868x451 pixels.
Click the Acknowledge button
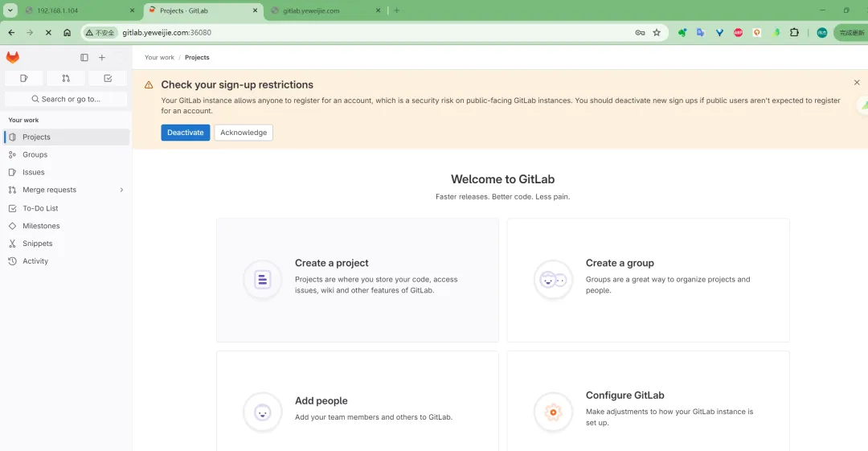244,133
